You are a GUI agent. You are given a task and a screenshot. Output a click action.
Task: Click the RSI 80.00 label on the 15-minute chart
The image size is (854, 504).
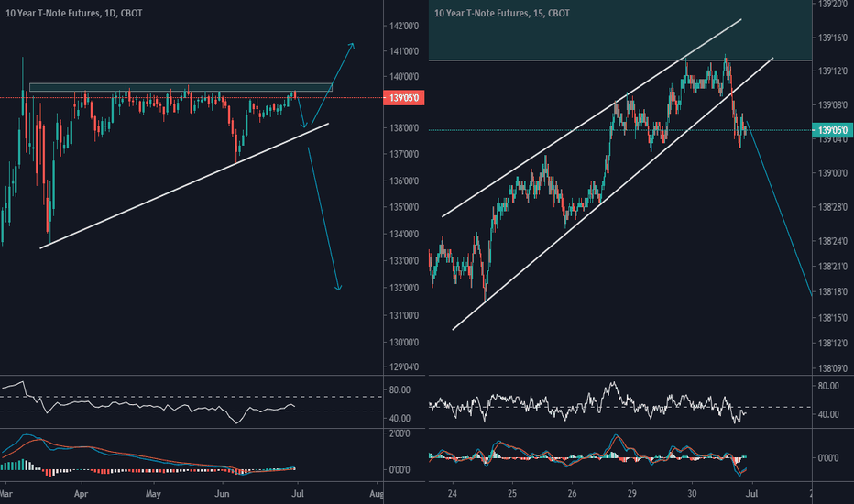click(x=828, y=387)
